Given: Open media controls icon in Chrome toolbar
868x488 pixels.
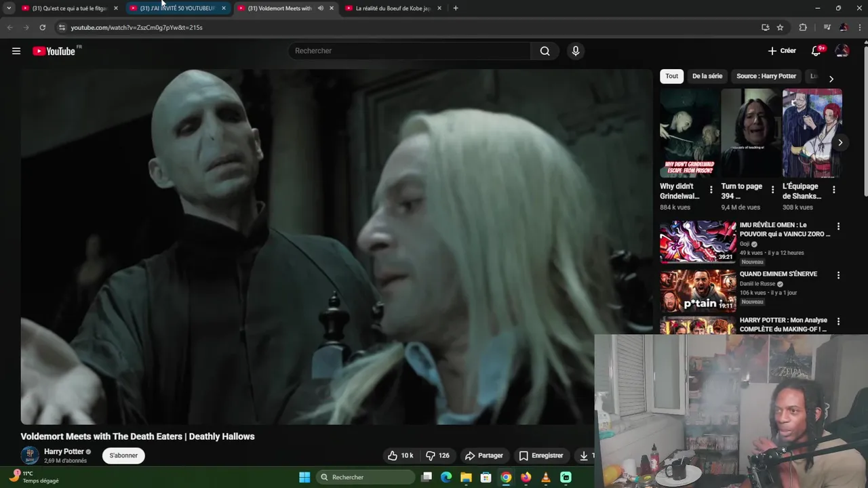Looking at the screenshot, I should [827, 27].
